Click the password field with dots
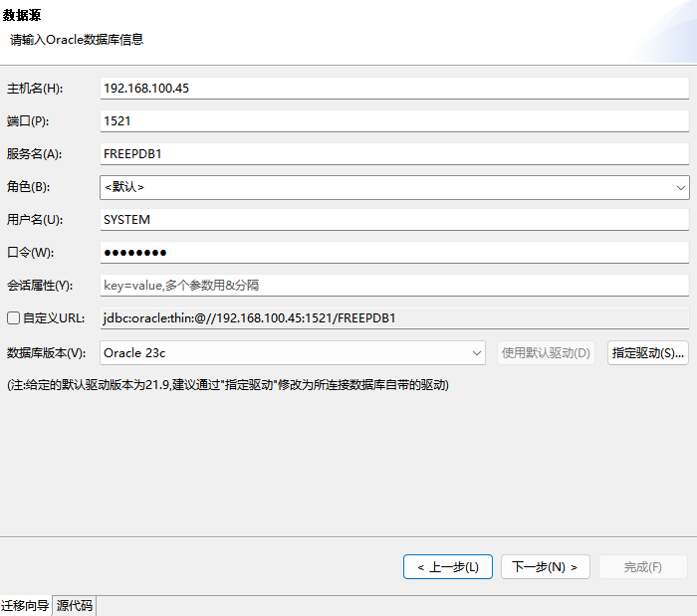This screenshot has width=697, height=616. pos(394,252)
